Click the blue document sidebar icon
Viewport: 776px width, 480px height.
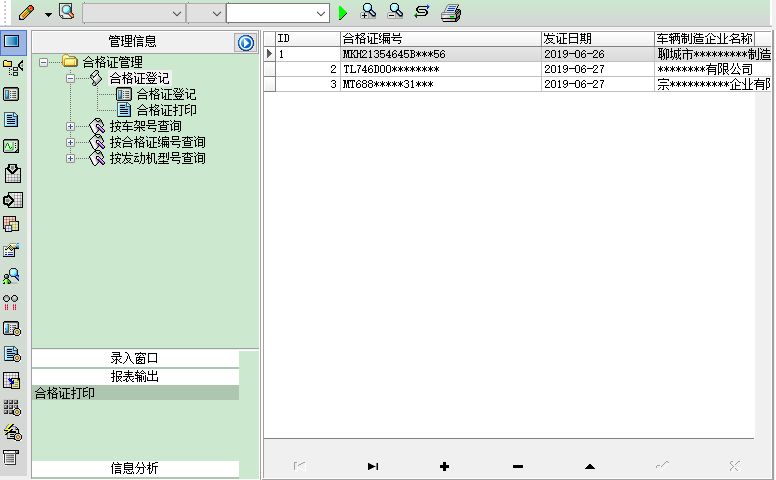(x=11, y=120)
